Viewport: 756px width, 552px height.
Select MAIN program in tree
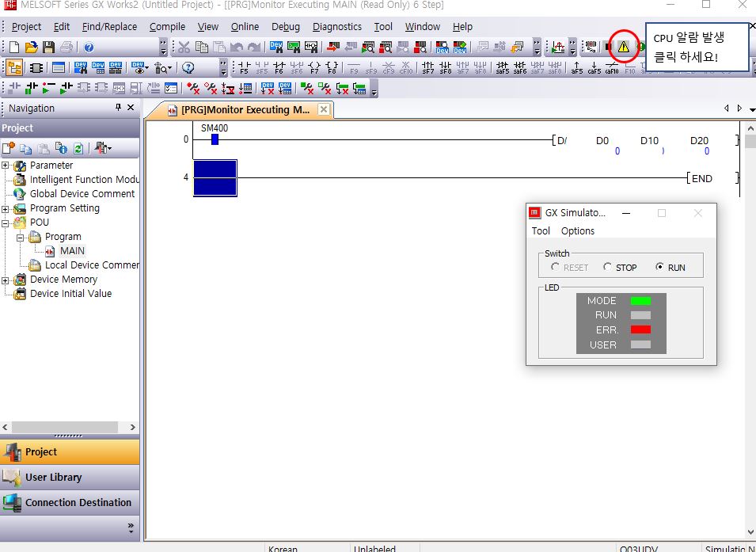(x=72, y=251)
